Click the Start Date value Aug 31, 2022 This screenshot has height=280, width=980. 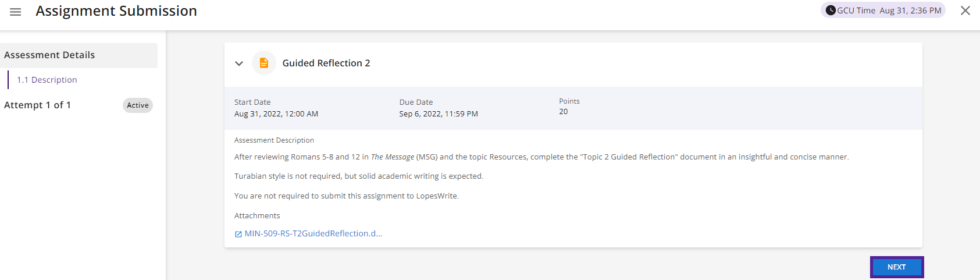[276, 114]
